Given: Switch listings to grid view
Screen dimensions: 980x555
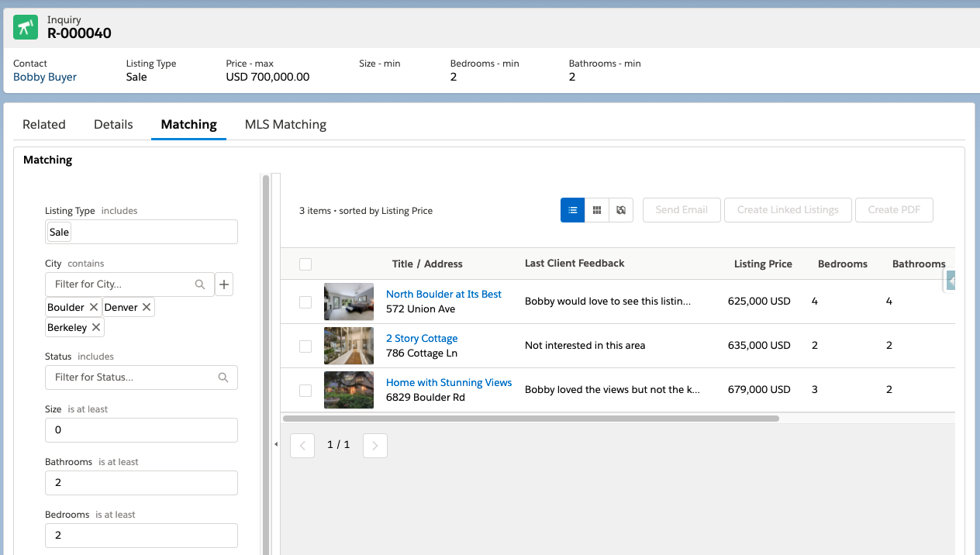Looking at the screenshot, I should coord(597,209).
